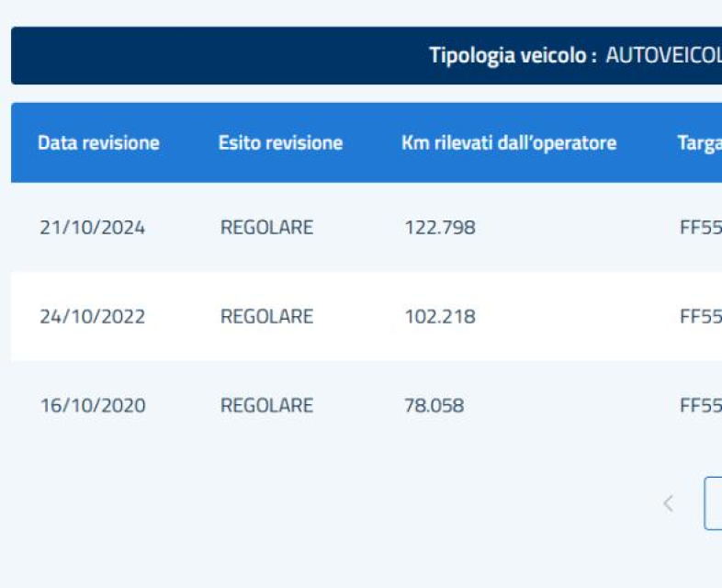Click the 122.798 km reading
The width and height of the screenshot is (722, 588).
pyautogui.click(x=440, y=228)
